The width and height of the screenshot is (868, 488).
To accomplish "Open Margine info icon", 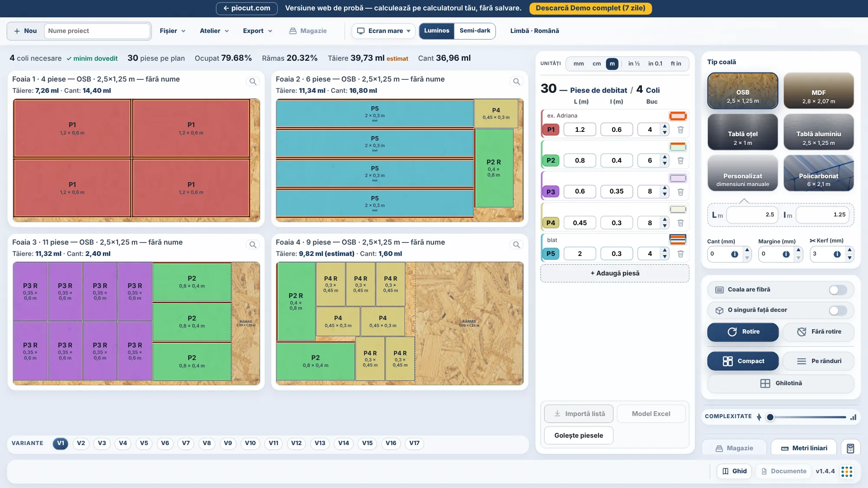I will point(786,254).
